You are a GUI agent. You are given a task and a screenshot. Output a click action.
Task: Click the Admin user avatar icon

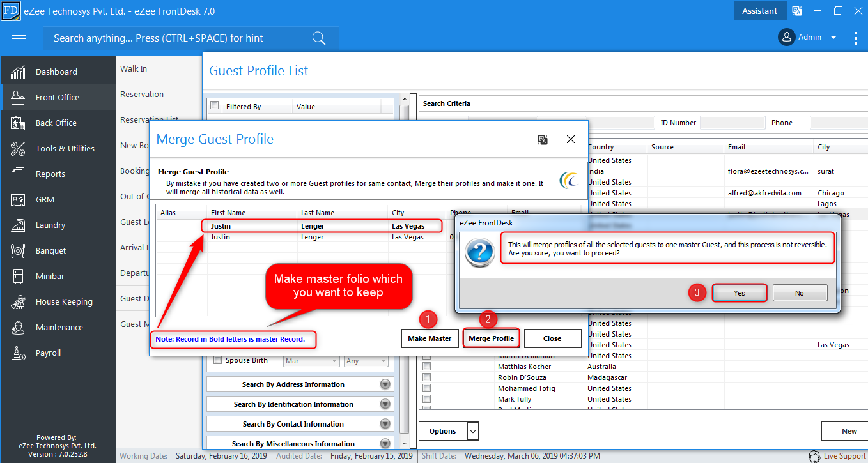pyautogui.click(x=786, y=37)
